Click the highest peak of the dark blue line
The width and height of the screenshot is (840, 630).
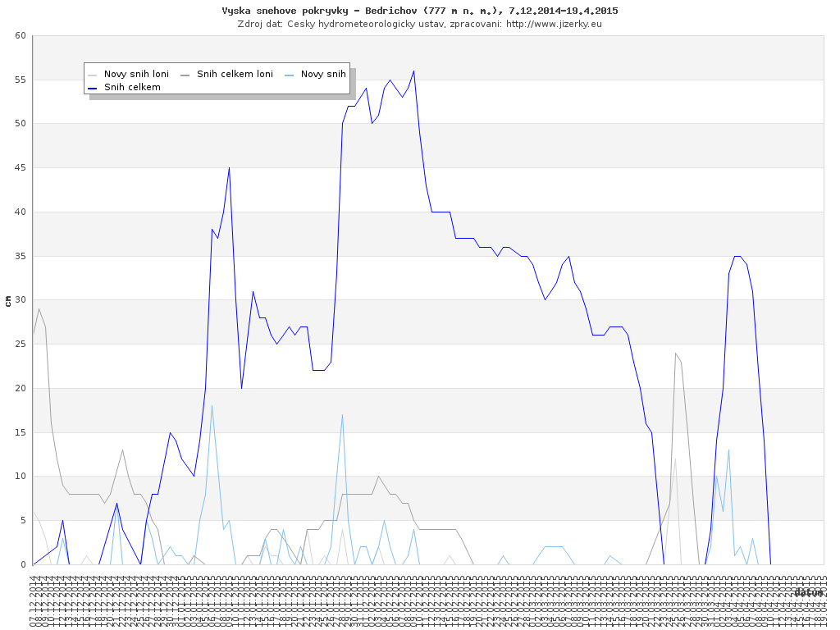click(413, 71)
